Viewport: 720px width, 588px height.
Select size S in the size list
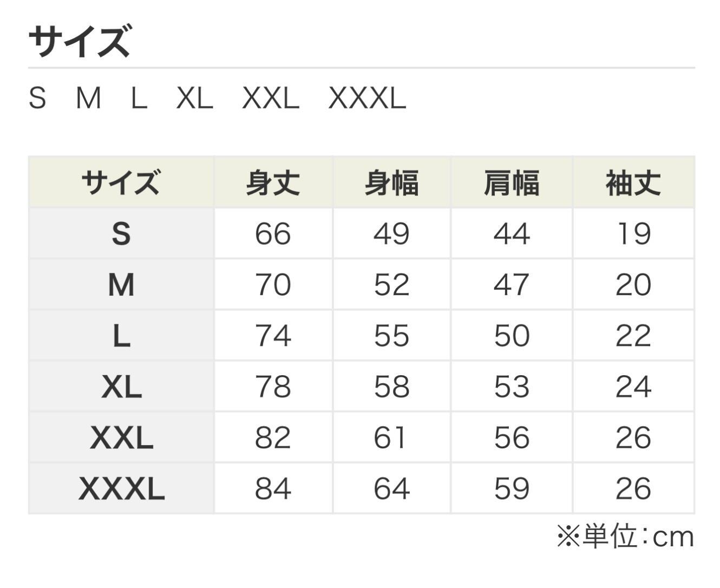point(37,99)
